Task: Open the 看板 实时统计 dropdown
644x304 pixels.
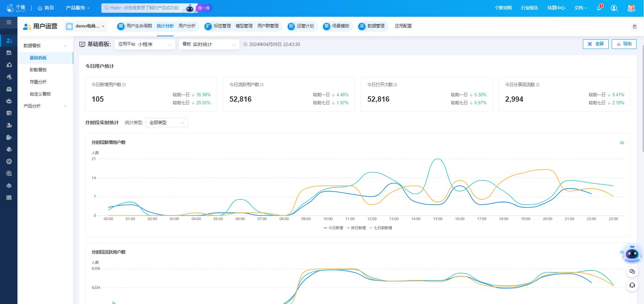Action: pos(209,44)
